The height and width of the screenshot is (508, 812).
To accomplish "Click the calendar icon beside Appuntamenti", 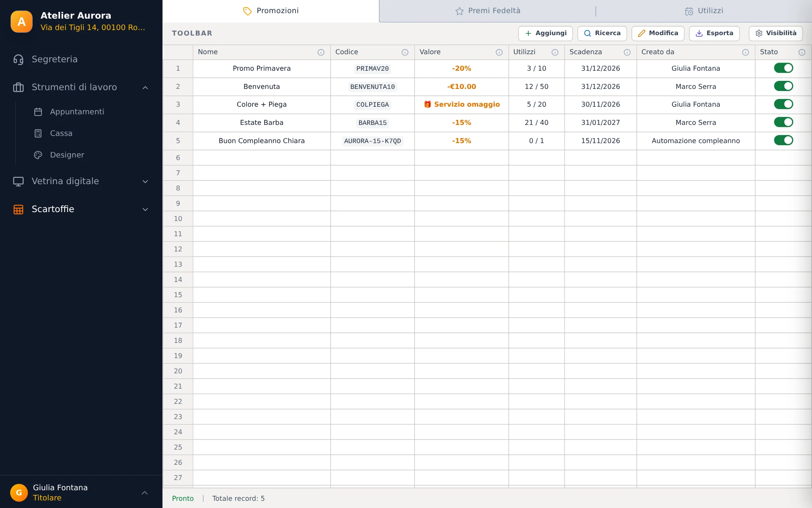I will (x=38, y=112).
